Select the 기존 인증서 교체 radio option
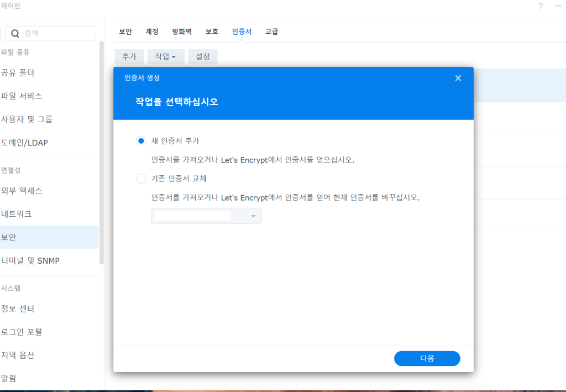 141,179
